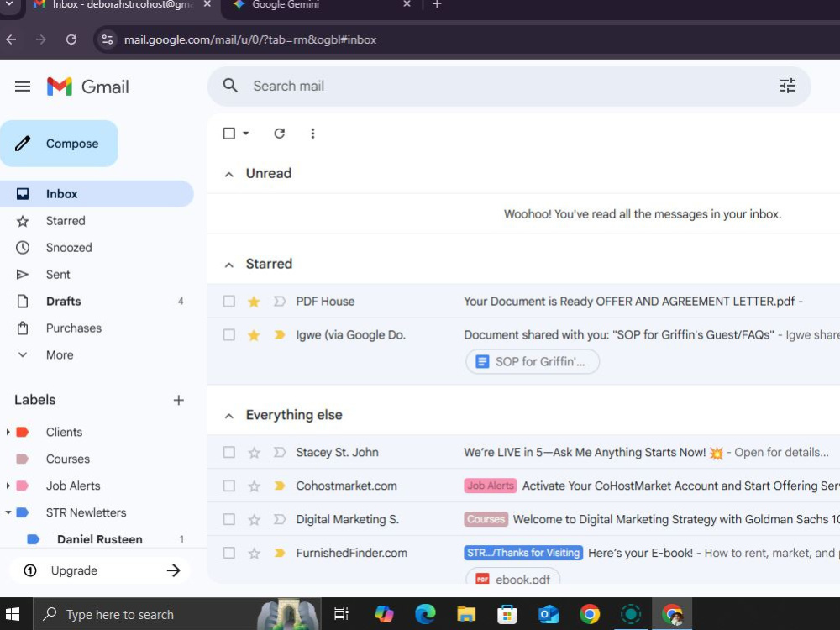The height and width of the screenshot is (630, 840).
Task: Open the main menu hamburger icon
Action: tap(23, 87)
